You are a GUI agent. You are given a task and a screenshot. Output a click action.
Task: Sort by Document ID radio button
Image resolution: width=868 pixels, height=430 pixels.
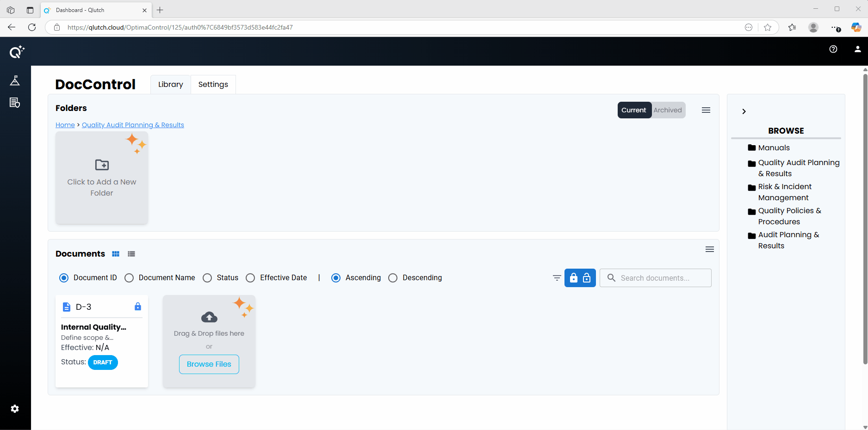(64, 278)
